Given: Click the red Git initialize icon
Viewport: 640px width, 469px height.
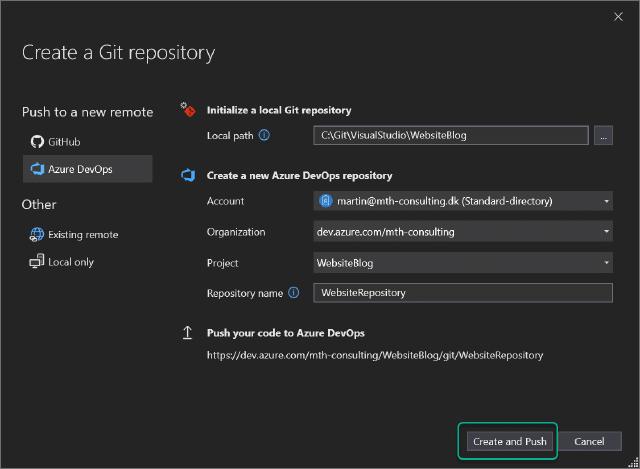Looking at the screenshot, I should pos(186,109).
